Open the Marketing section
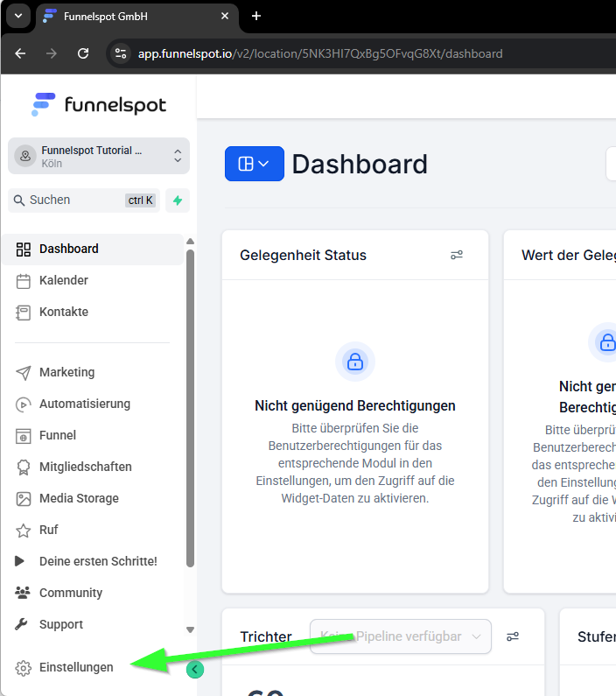616x696 pixels. [x=93, y=372]
